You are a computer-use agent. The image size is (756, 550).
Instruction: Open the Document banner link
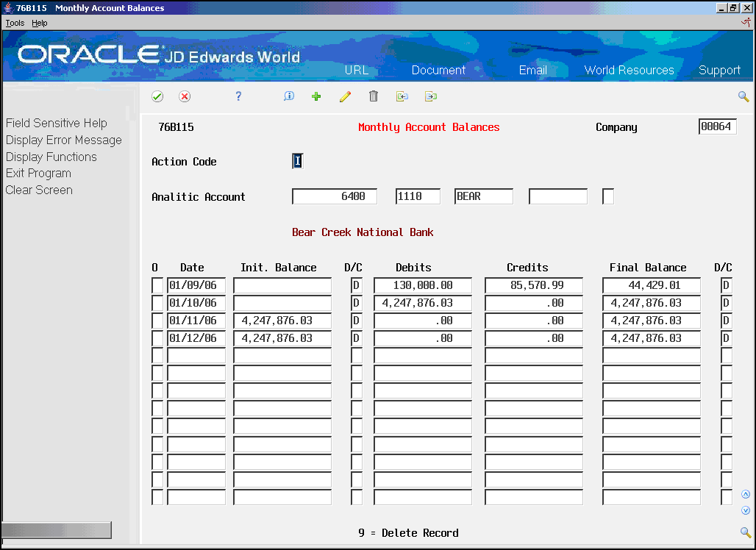(438, 70)
